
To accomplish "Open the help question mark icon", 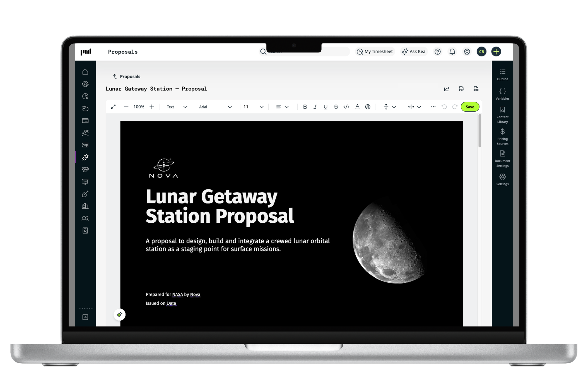I will (437, 52).
